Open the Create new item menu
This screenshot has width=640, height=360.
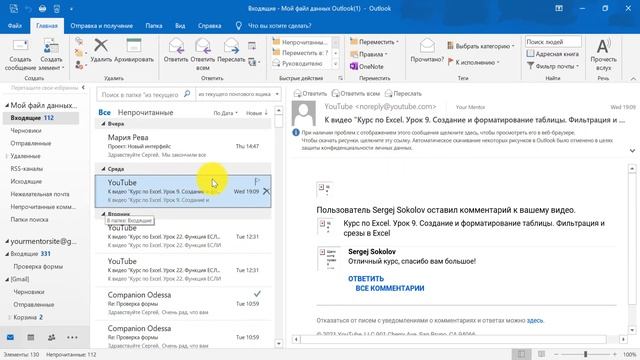point(51,55)
